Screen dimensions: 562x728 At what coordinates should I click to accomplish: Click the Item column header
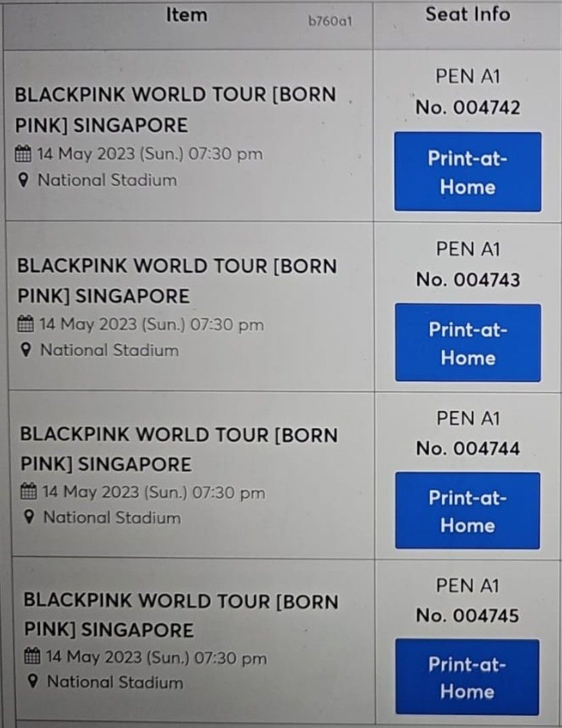187,15
